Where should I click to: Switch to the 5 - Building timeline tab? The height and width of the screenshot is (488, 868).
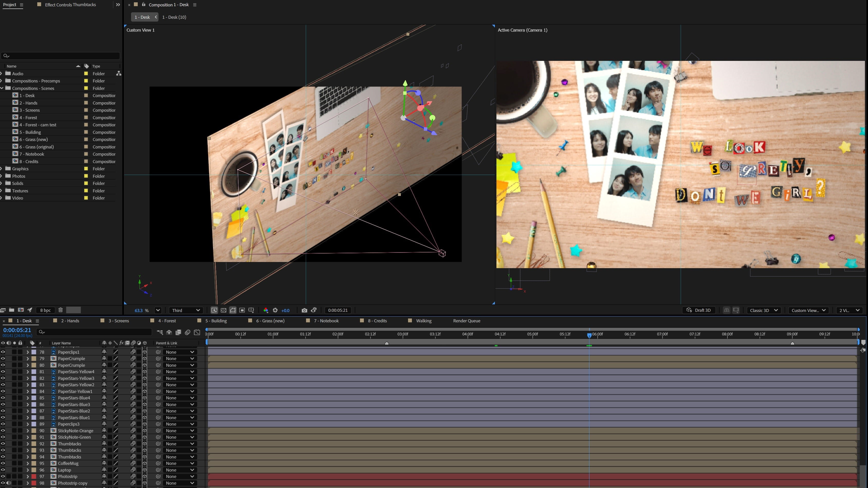(216, 321)
